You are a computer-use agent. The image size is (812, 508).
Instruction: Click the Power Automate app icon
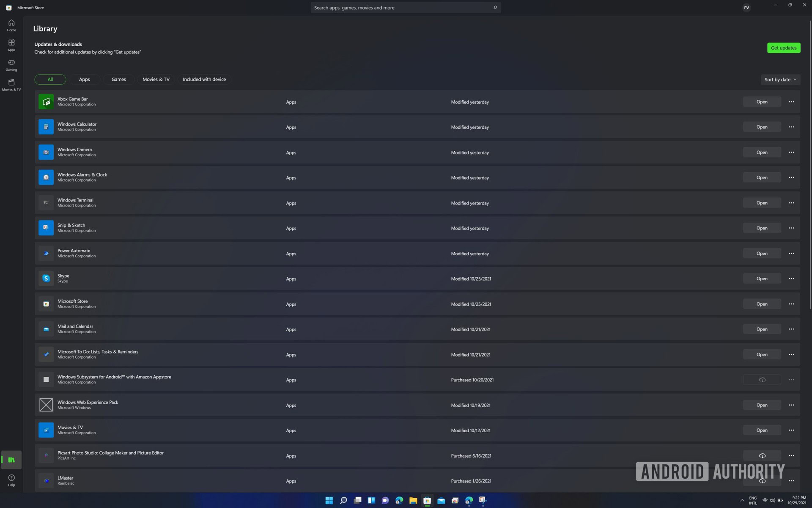point(46,253)
